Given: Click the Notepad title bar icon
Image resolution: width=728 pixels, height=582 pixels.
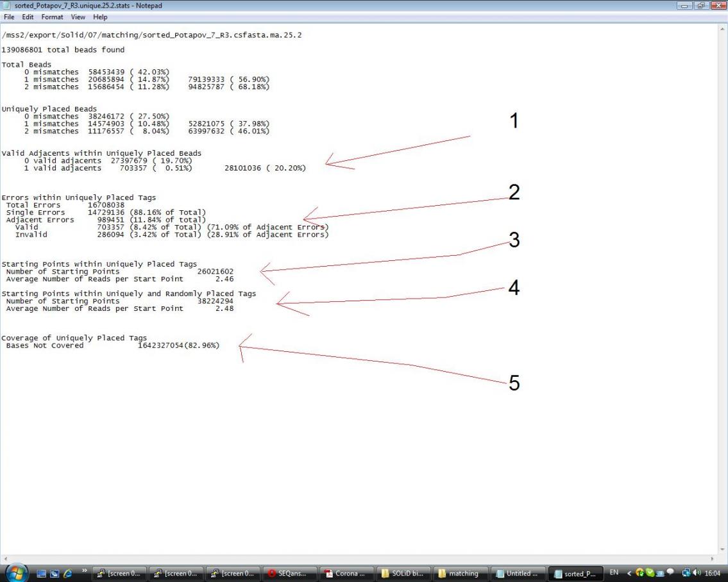Looking at the screenshot, I should (6, 6).
